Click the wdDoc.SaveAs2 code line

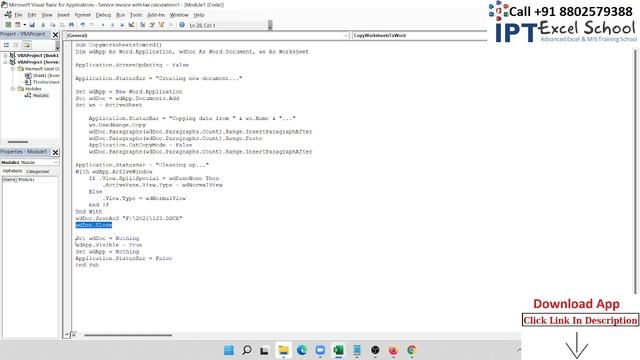[129, 218]
